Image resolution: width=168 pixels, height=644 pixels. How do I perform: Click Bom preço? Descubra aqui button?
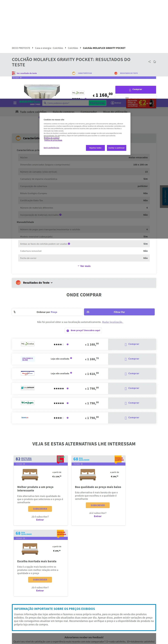(83, 331)
